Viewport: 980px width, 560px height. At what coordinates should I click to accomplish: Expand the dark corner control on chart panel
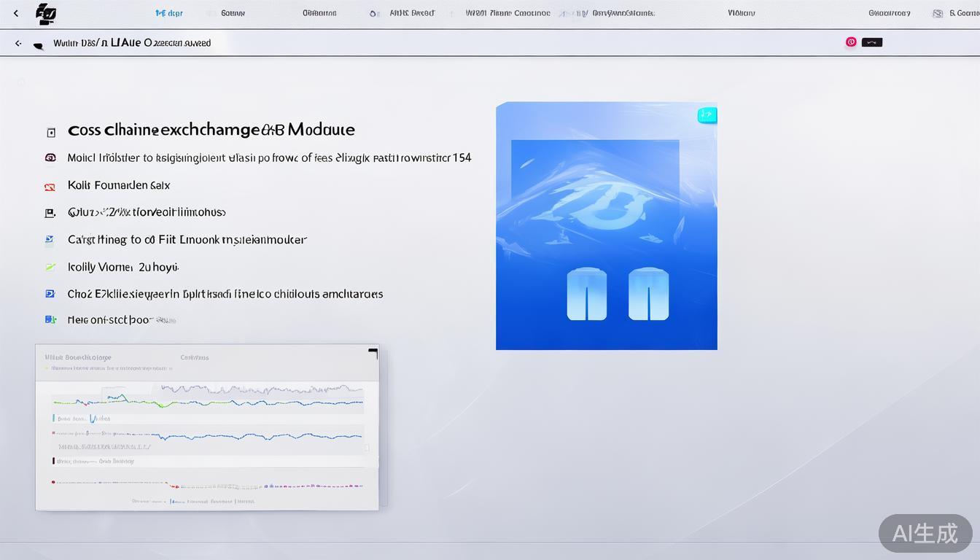[373, 354]
